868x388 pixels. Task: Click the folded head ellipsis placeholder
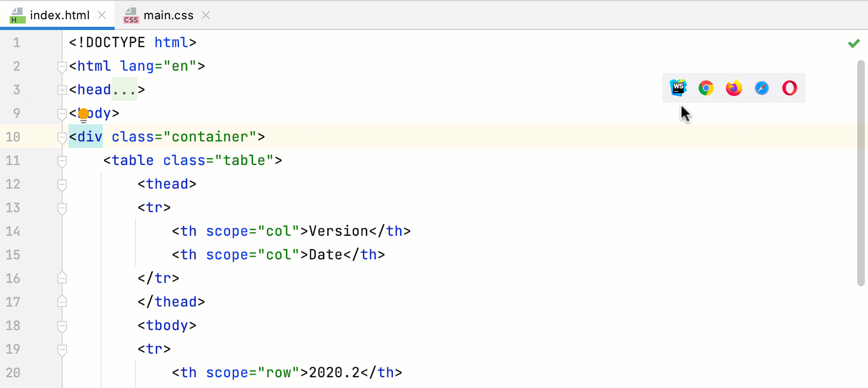[x=124, y=90]
